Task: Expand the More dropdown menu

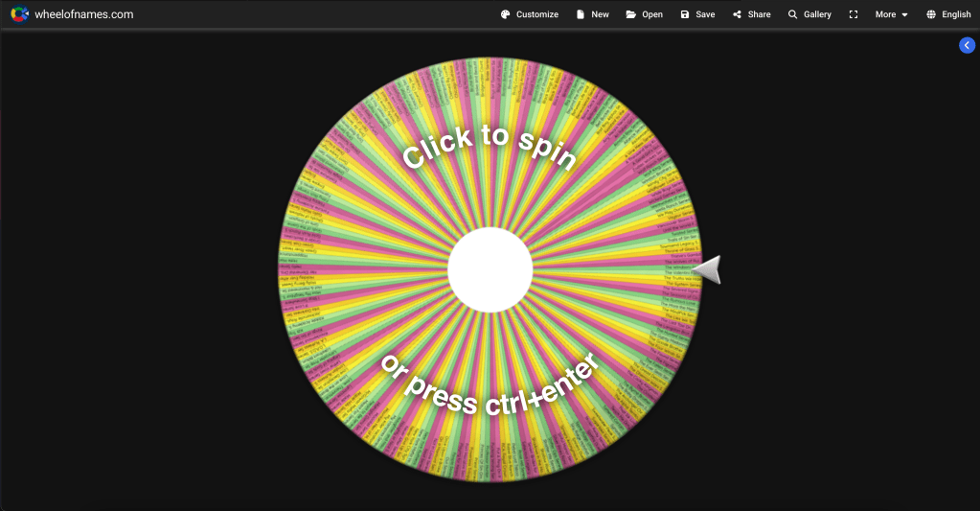Action: pyautogui.click(x=891, y=14)
